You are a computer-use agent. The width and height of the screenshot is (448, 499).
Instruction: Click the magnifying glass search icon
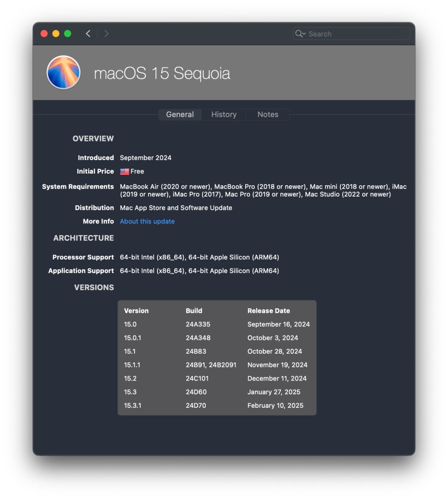pyautogui.click(x=300, y=34)
